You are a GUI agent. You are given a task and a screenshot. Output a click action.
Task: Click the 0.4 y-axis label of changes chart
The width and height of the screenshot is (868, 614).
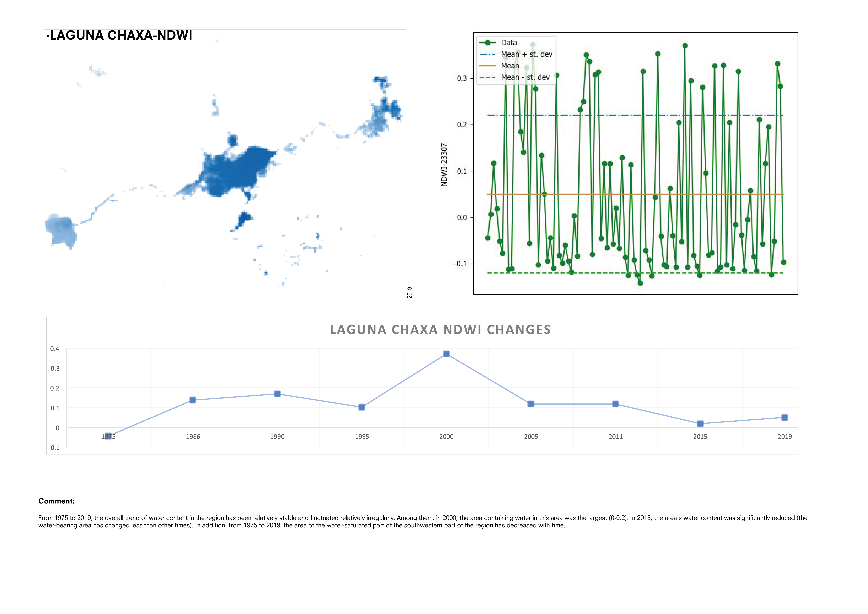pos(55,349)
